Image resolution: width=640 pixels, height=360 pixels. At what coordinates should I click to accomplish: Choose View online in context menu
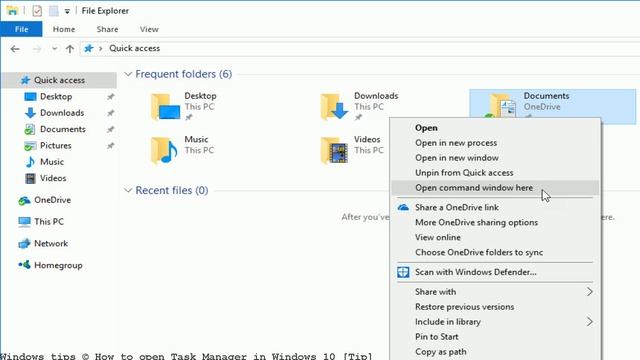pos(495,238)
